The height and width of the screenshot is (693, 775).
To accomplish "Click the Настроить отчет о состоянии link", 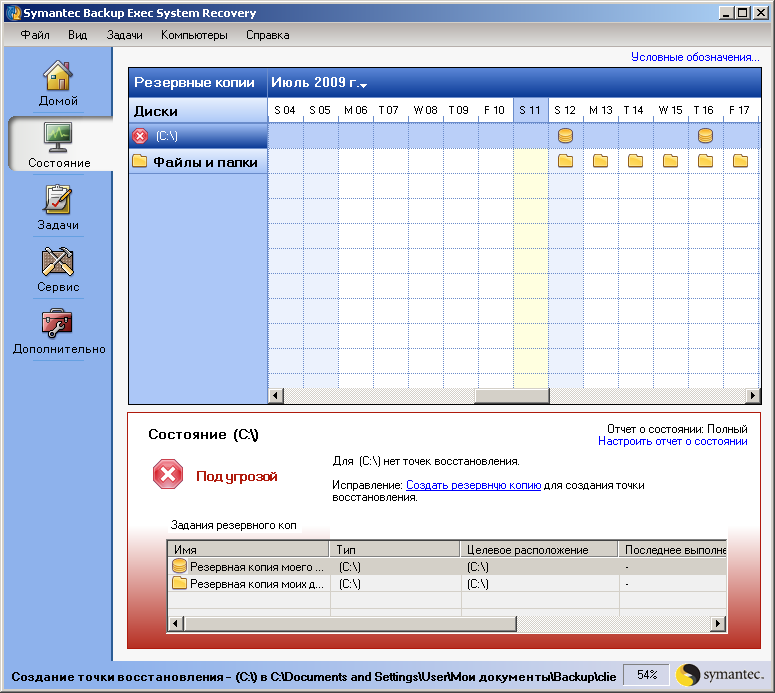I will pos(673,441).
